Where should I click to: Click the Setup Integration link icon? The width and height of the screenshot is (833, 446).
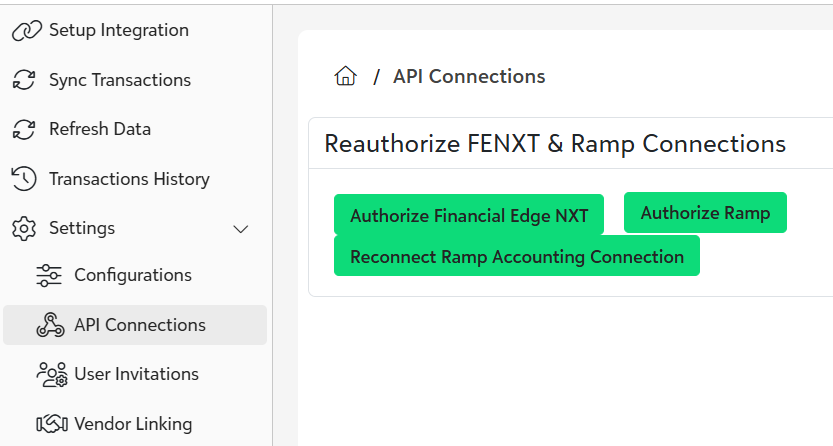(x=25, y=31)
